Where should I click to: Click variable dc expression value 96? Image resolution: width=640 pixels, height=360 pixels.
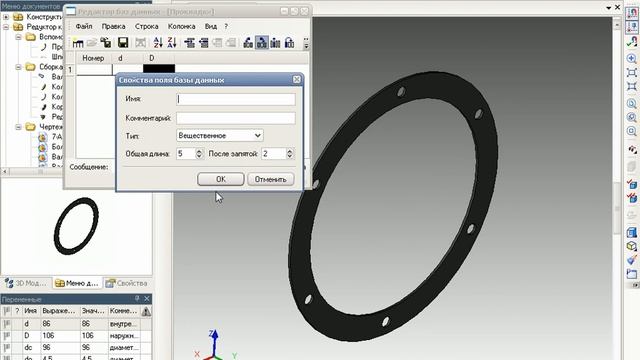(60, 347)
